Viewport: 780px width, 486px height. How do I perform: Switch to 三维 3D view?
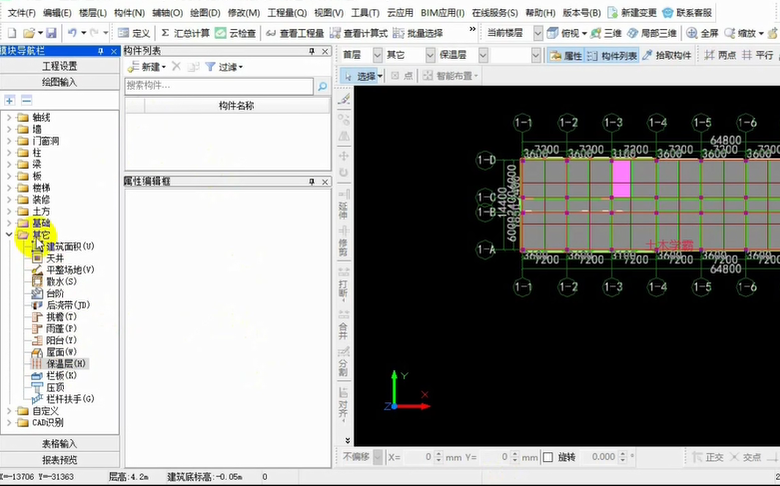pos(605,33)
